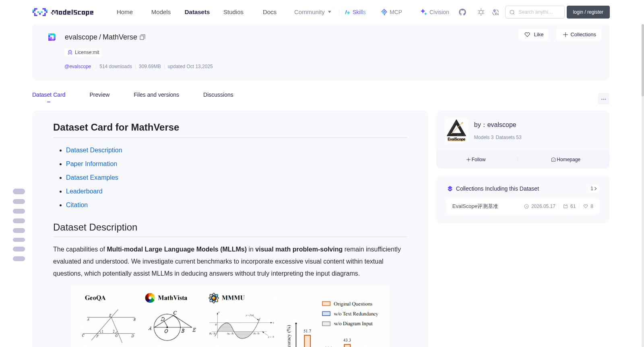Follow the evalscope organization
The width and height of the screenshot is (644, 347).
[x=476, y=160]
